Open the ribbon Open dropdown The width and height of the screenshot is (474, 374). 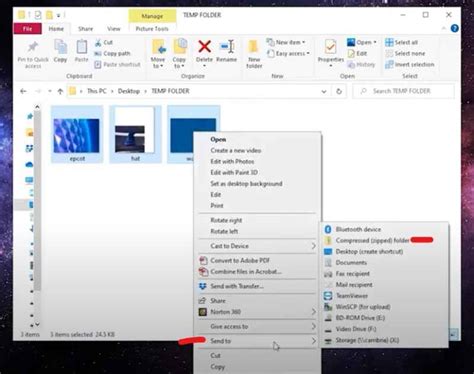[x=362, y=42]
